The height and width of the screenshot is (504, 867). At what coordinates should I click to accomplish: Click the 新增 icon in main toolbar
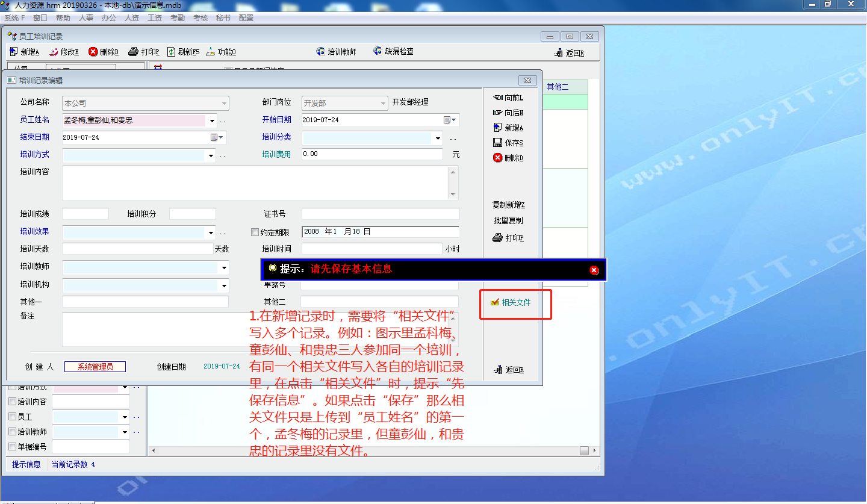[x=14, y=52]
